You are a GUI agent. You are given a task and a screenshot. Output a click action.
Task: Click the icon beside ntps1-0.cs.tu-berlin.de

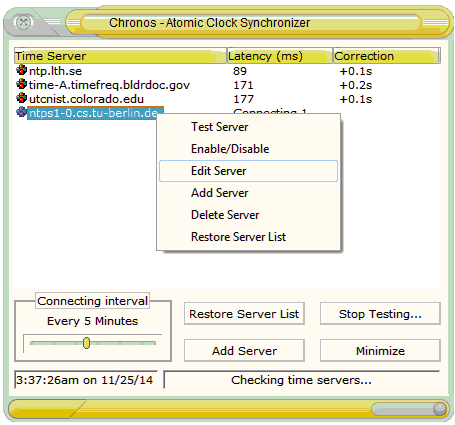(x=21, y=112)
